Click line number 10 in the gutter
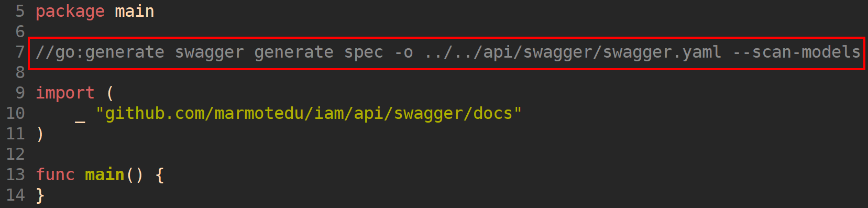868x208 pixels. click(15, 113)
